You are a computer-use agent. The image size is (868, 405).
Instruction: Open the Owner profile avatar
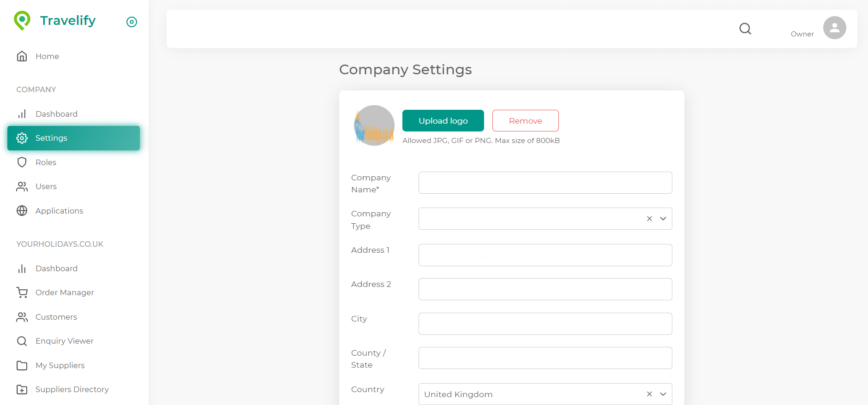(834, 28)
